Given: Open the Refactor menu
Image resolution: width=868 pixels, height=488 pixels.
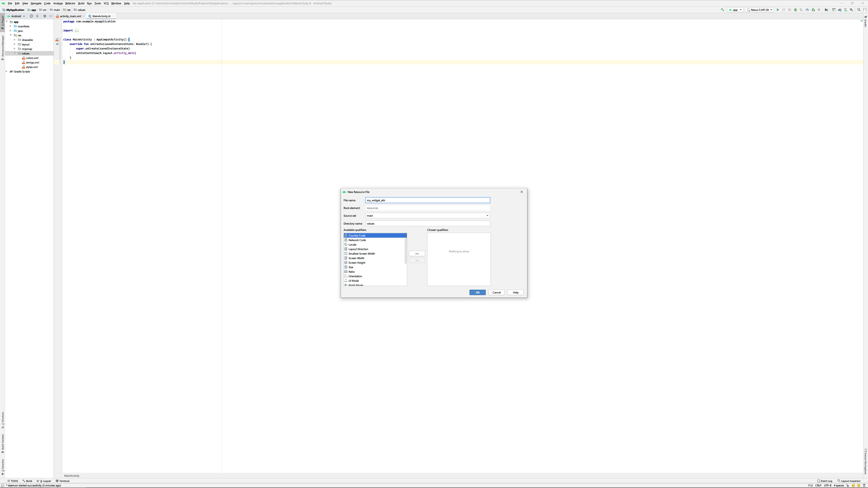Looking at the screenshot, I should 70,3.
